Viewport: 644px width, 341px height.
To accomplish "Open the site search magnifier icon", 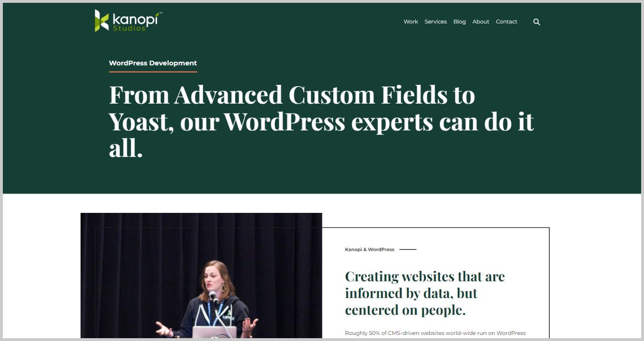I will click(x=537, y=22).
